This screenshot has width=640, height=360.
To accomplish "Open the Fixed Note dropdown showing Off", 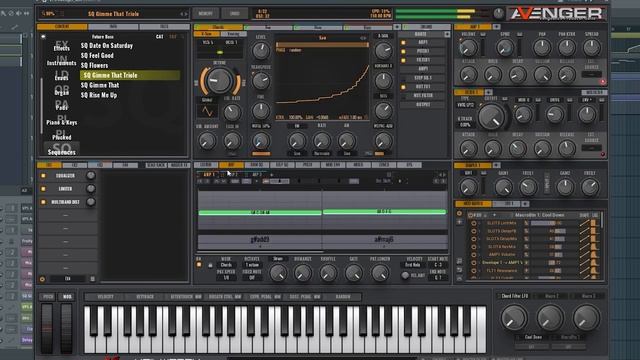I will (x=252, y=278).
